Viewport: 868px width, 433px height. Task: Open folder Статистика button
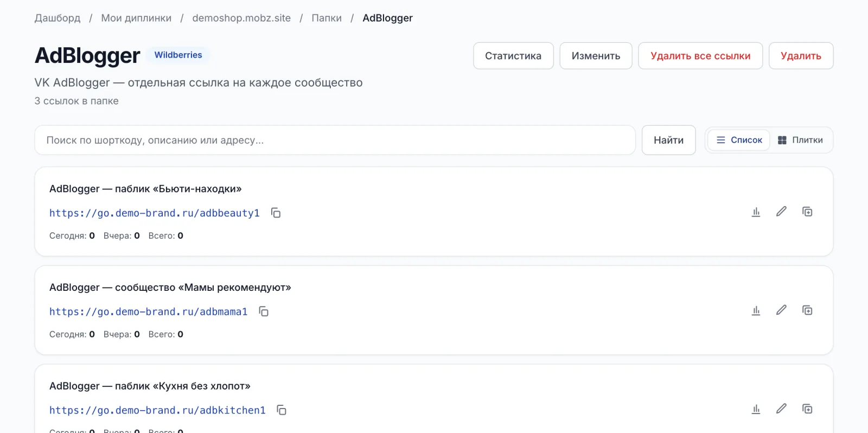pyautogui.click(x=513, y=56)
